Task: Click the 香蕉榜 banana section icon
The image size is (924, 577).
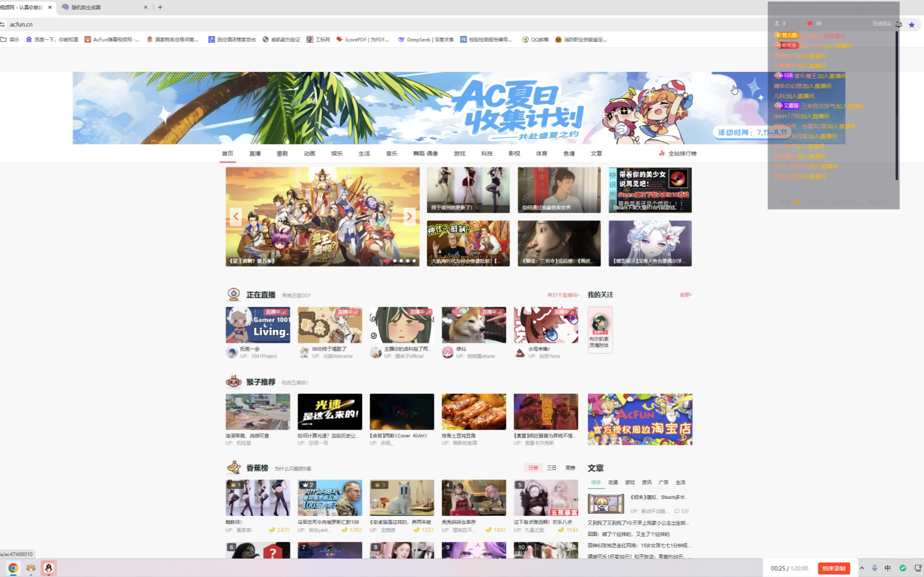Action: (x=234, y=468)
